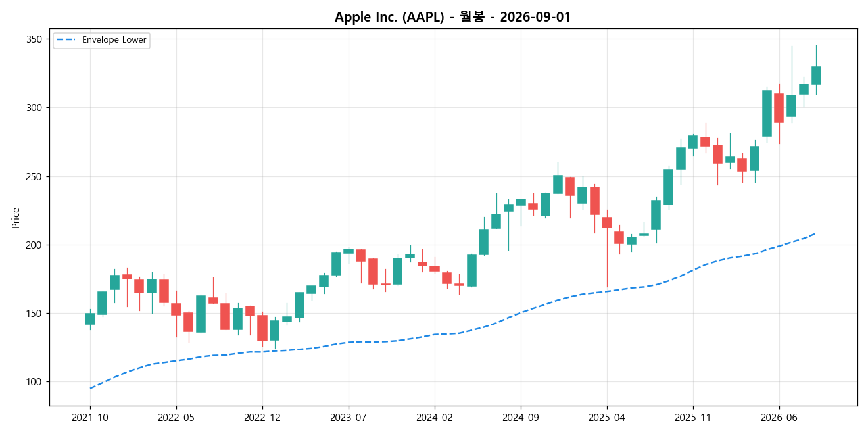Click the last green candlestick near 330
868x434 pixels.
point(816,76)
